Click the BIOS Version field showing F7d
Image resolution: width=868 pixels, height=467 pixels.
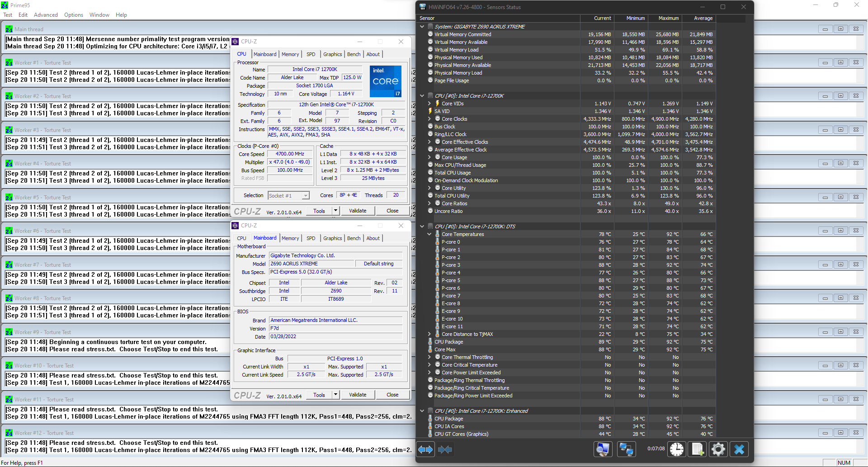tap(335, 328)
